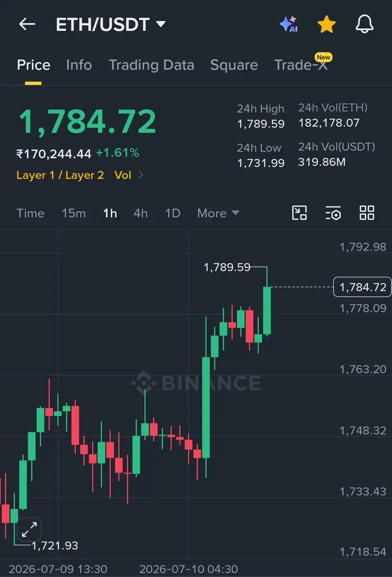Tap the 1,784.72 current price label on axis

tap(363, 287)
